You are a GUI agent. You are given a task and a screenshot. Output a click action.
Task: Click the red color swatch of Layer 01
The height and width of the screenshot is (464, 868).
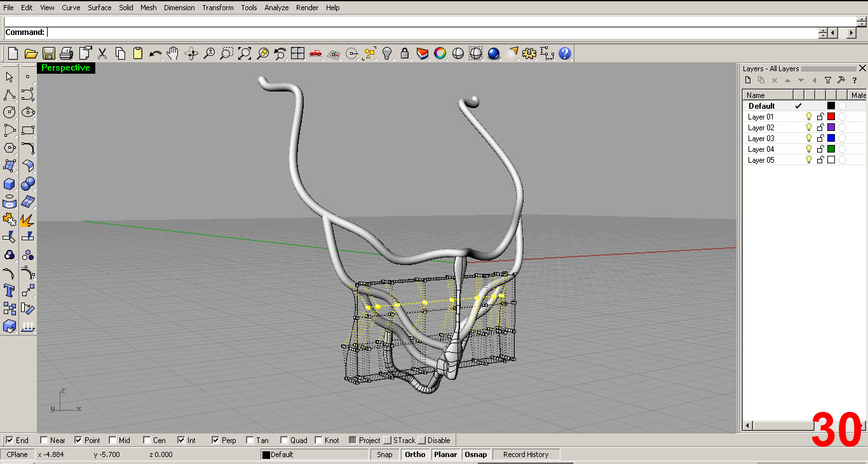point(831,117)
